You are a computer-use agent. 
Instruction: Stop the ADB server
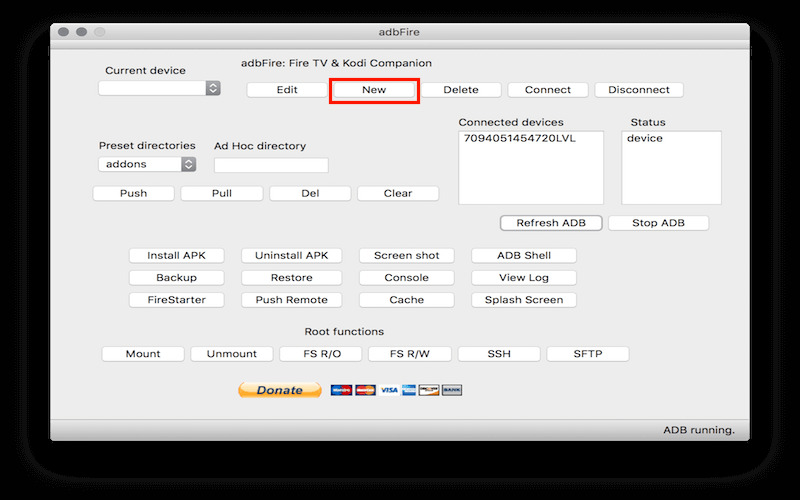(x=658, y=223)
